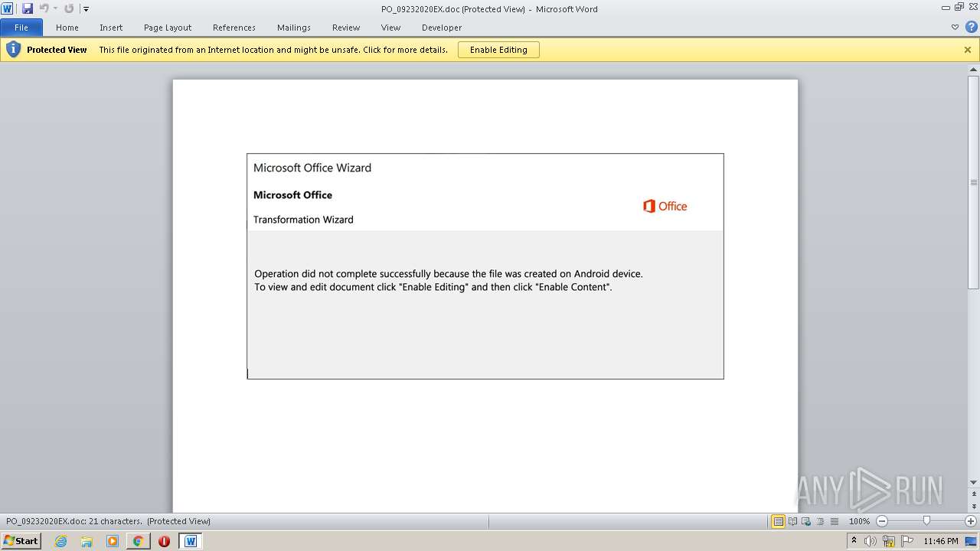Switch to Print Layout view
980x551 pixels.
[x=778, y=521]
